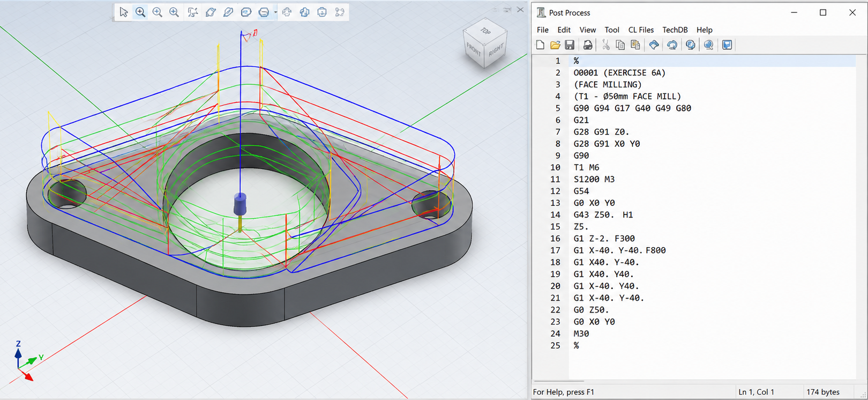868x400 pixels.
Task: Click the second tilted pen-shaped view icon
Action: tap(228, 12)
